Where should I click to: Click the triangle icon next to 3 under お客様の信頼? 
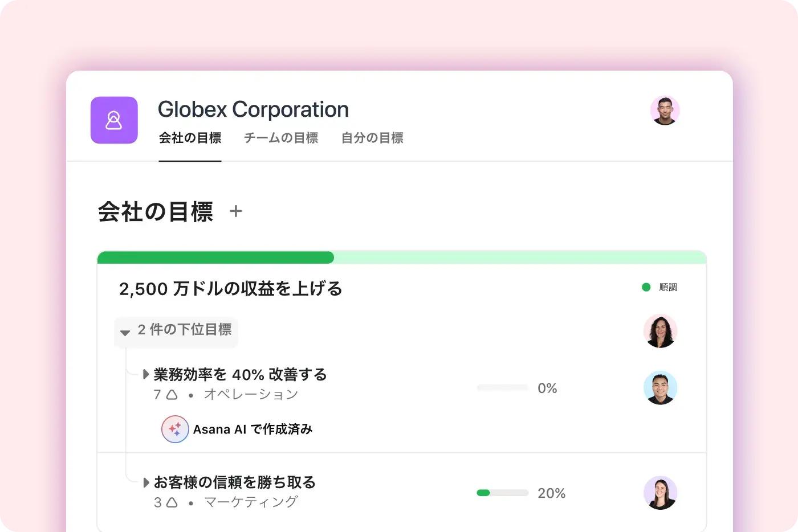point(172,502)
